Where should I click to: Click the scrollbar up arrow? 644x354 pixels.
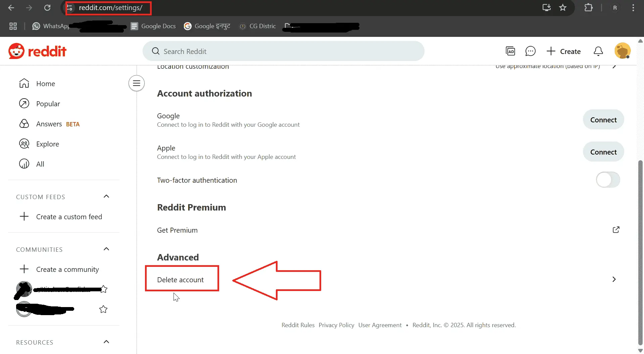[640, 41]
